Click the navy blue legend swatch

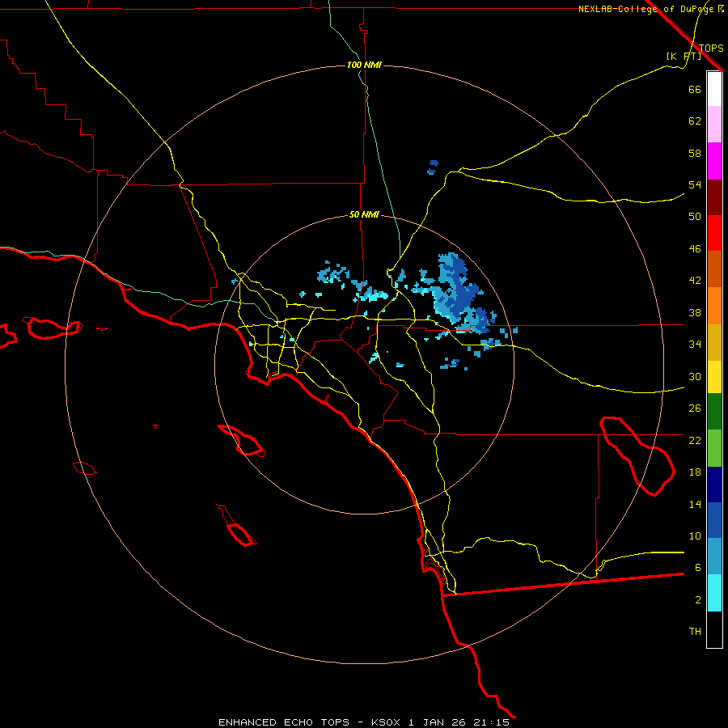714,485
